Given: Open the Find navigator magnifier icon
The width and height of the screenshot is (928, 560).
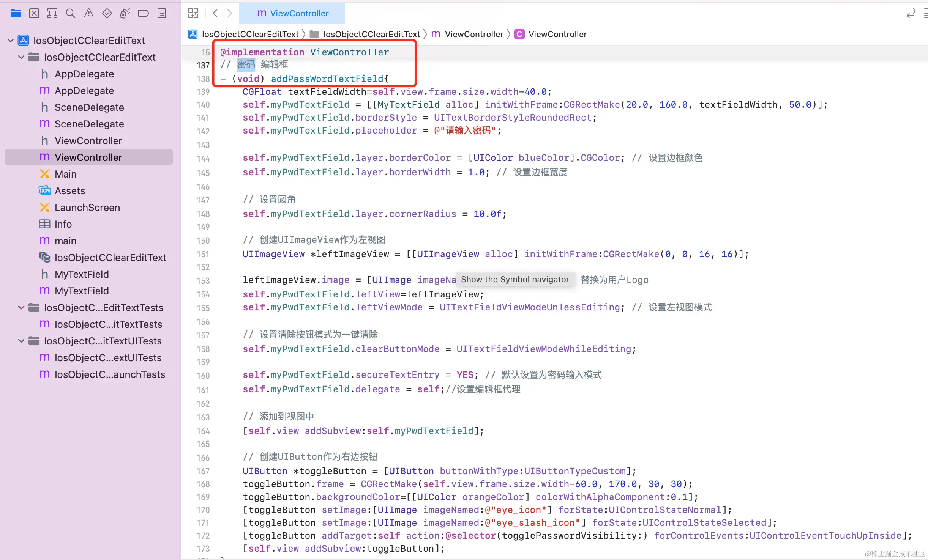Looking at the screenshot, I should 70,14.
